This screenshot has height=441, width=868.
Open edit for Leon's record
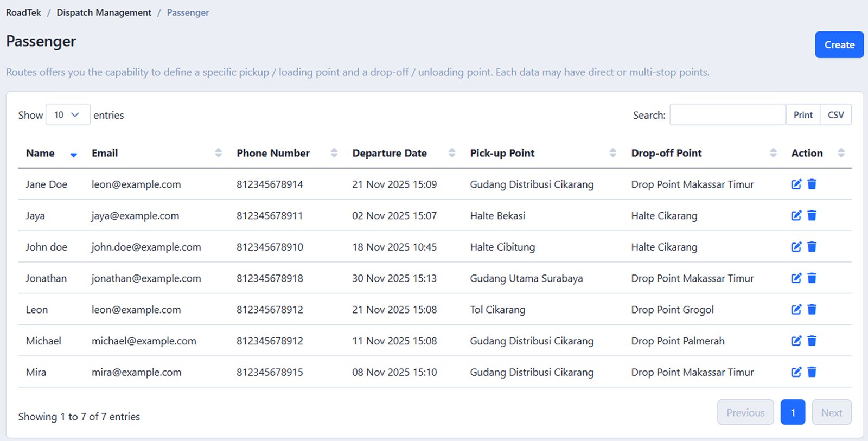click(796, 310)
